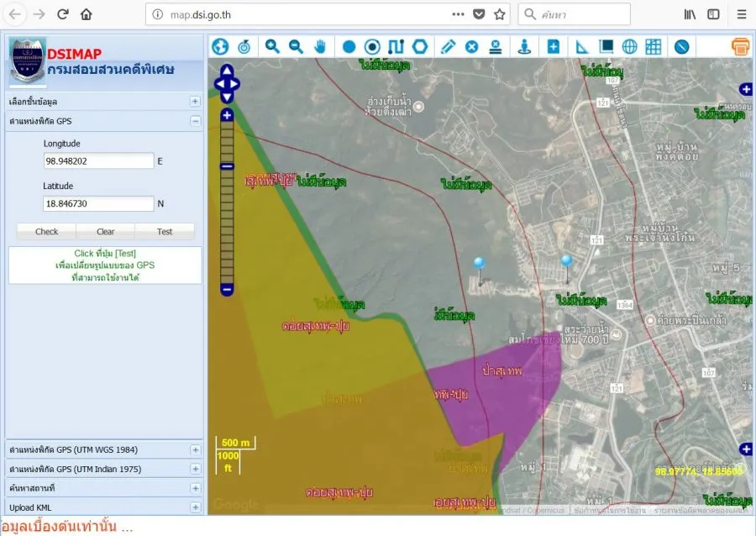Expand the ค้นหาสถานที่ search section

click(x=195, y=488)
